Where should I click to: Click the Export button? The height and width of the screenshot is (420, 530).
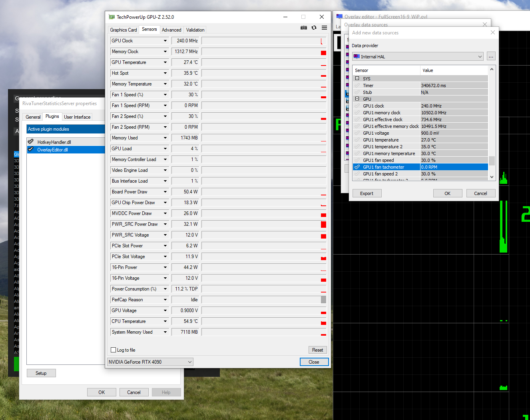[367, 193]
